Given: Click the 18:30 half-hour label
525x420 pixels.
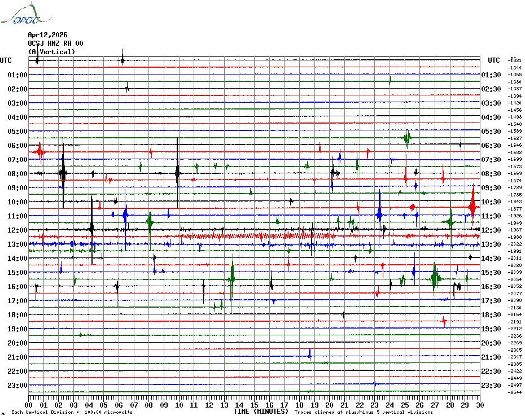Looking at the screenshot, I should pyautogui.click(x=491, y=315).
